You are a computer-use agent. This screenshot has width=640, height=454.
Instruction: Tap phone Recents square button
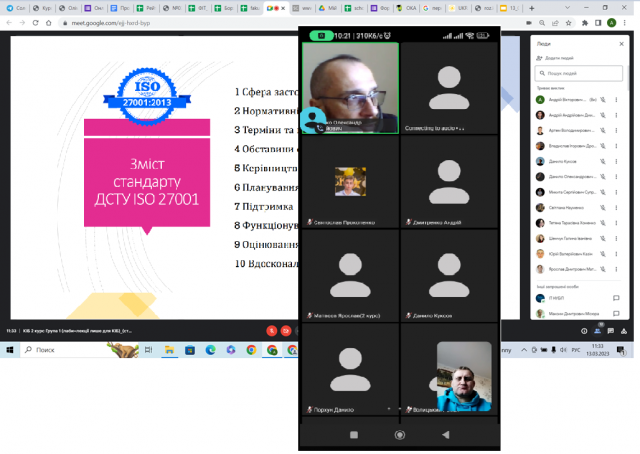click(x=354, y=435)
